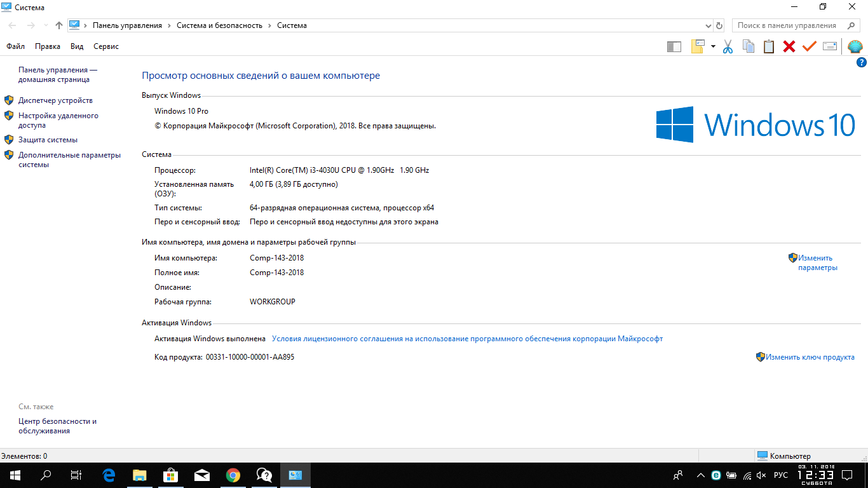This screenshot has height=488, width=868.
Task: Open the Сервис menu
Action: click(x=106, y=46)
